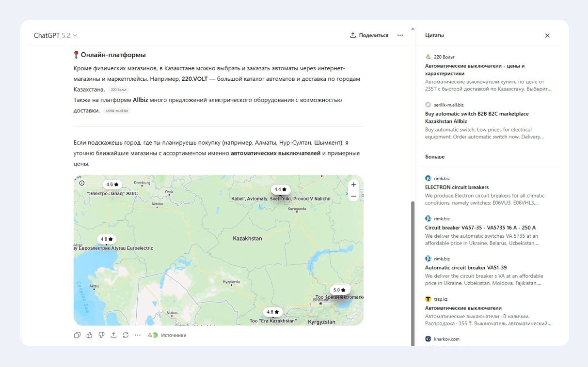Viewport: 588px width, 367px height.
Task: Open the Buy automatic switch Allbiz citation
Action: [x=489, y=121]
